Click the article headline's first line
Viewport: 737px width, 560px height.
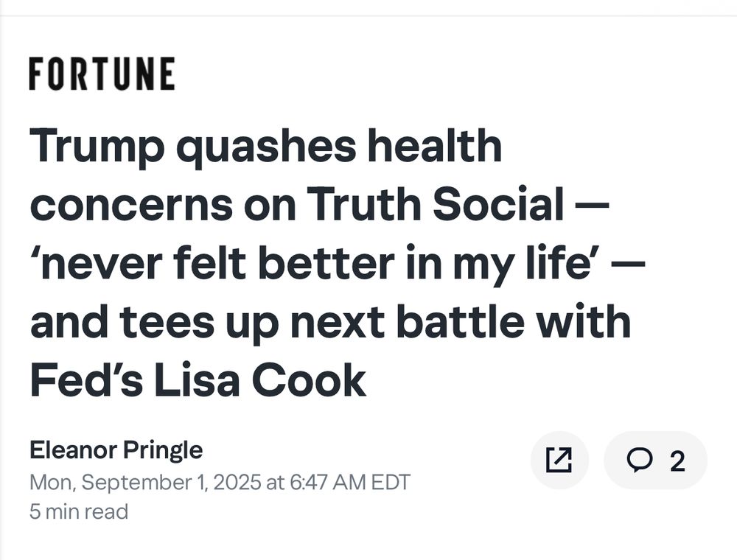[x=265, y=147]
